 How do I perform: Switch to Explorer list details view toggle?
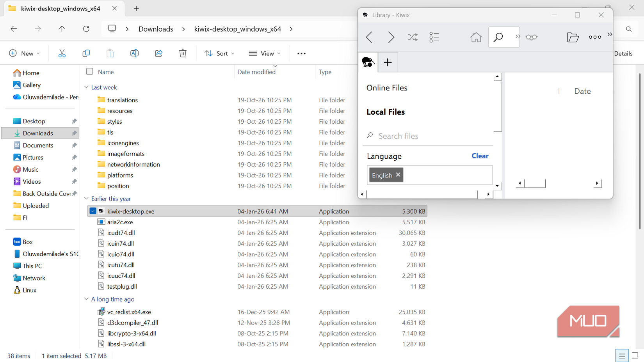[622, 355]
